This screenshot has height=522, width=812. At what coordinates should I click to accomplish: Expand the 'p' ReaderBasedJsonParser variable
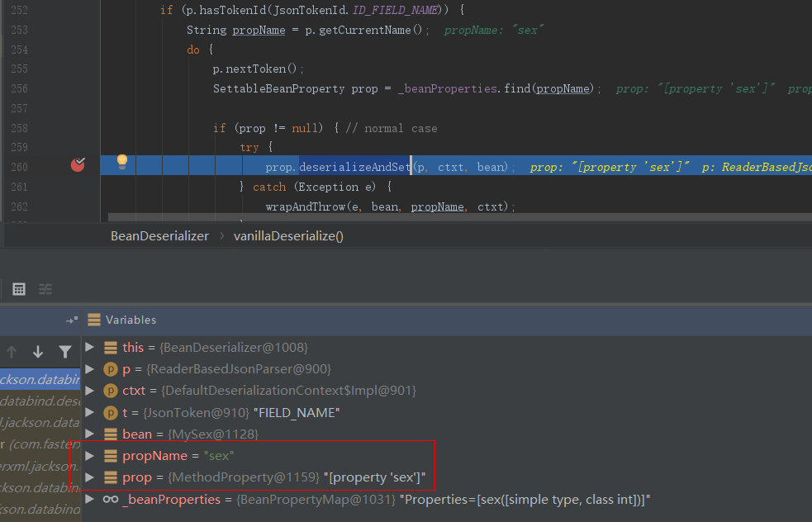(x=89, y=369)
